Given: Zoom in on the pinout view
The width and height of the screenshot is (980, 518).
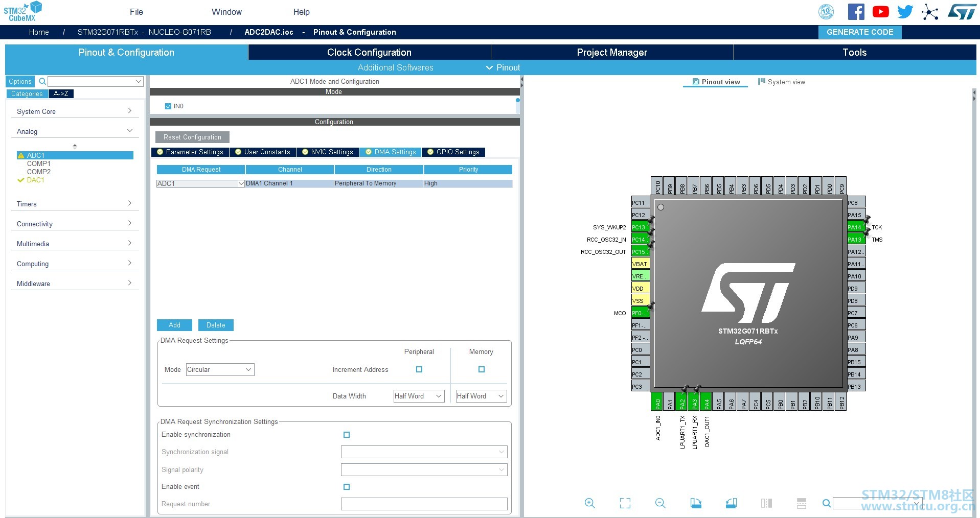Looking at the screenshot, I should [589, 503].
